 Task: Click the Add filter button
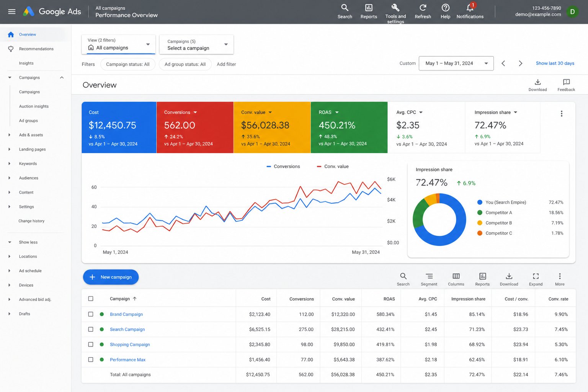coord(226,64)
